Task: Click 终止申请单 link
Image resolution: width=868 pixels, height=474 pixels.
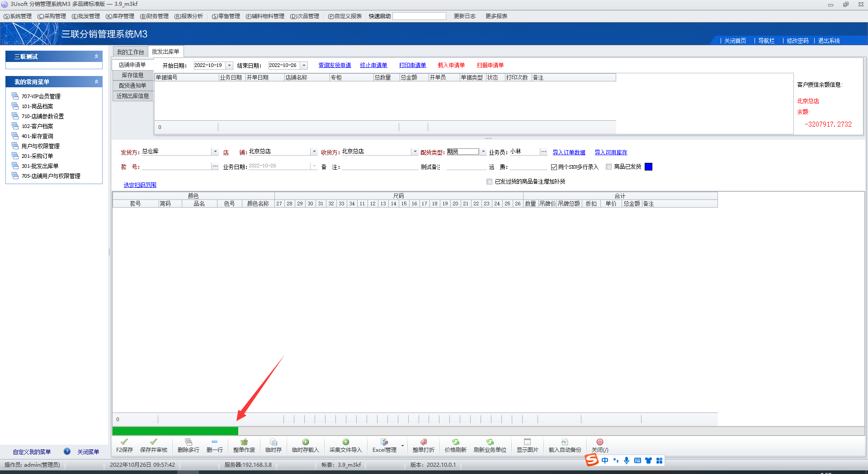Action: point(373,65)
